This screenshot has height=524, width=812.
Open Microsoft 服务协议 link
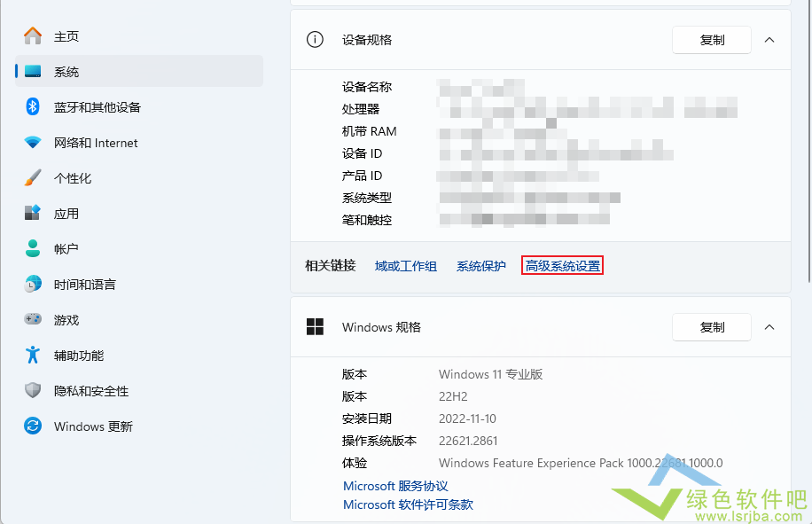point(395,486)
